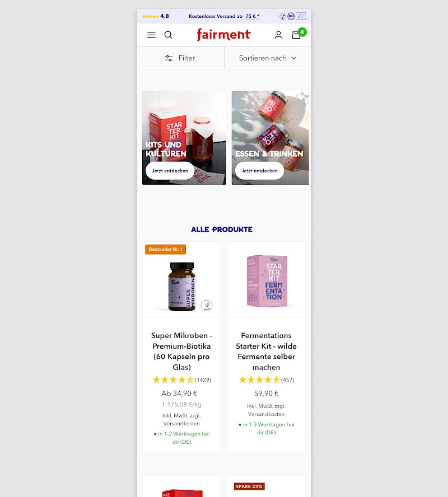Click the Bio hexagon seal icon
Image resolution: width=448 pixels, height=497 pixels.
(291, 16)
